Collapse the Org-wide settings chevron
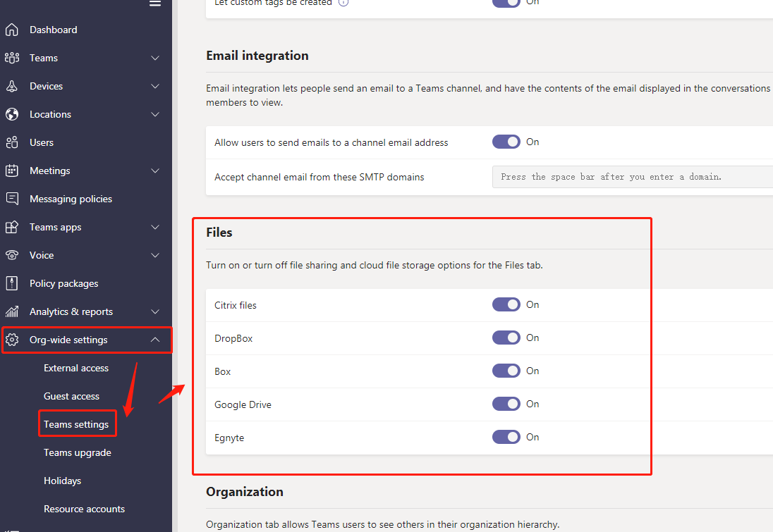 click(155, 340)
